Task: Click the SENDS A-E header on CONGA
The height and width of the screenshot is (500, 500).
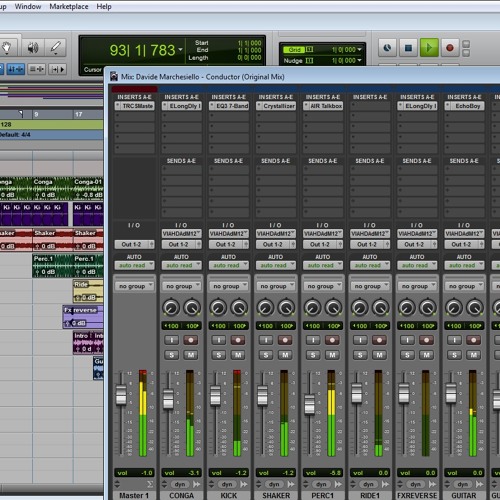Action: coord(181,161)
